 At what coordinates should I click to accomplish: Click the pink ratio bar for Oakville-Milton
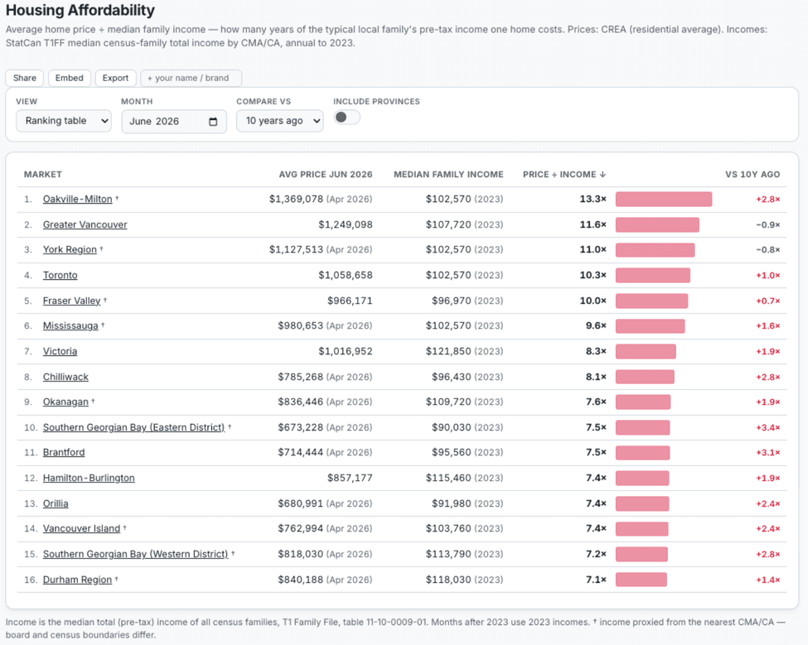tap(664, 200)
